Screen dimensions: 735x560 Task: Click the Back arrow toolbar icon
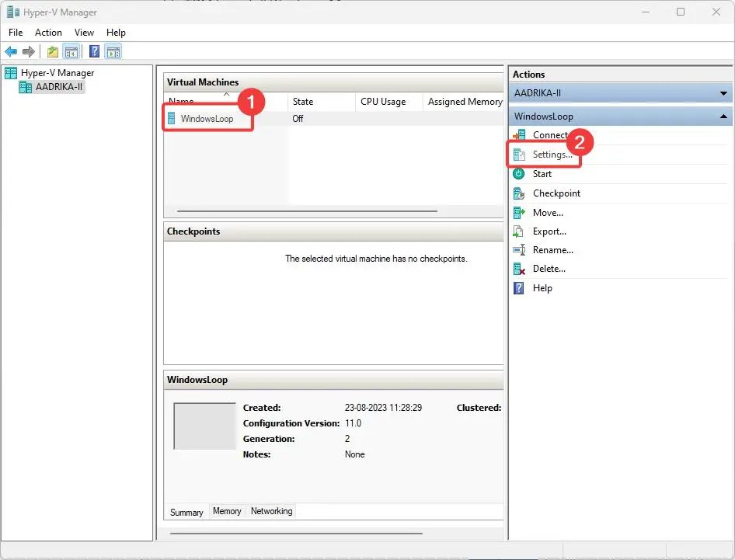click(11, 51)
